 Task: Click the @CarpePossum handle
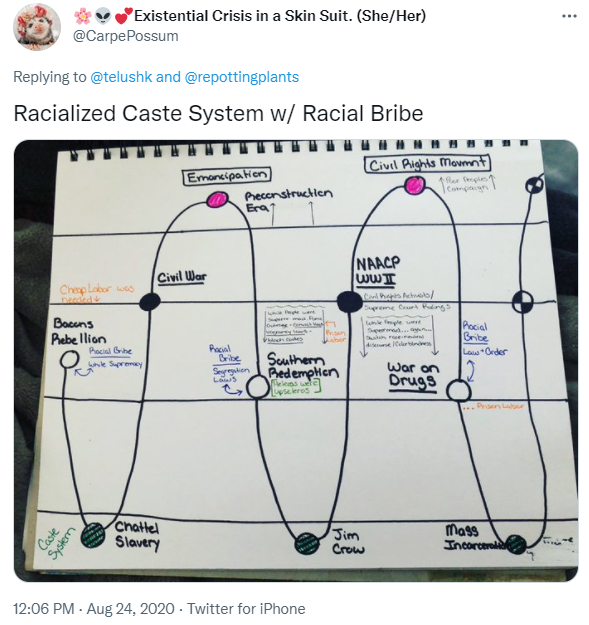pyautogui.click(x=126, y=36)
